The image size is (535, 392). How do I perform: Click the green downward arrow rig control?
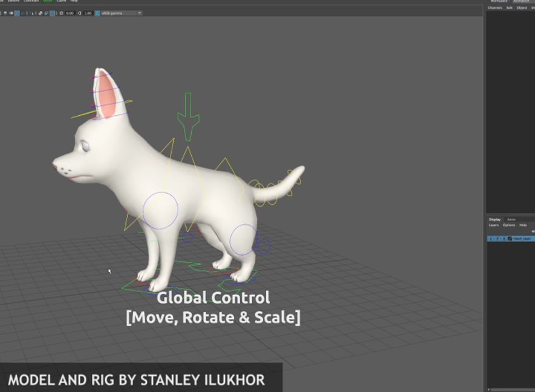[x=188, y=116]
